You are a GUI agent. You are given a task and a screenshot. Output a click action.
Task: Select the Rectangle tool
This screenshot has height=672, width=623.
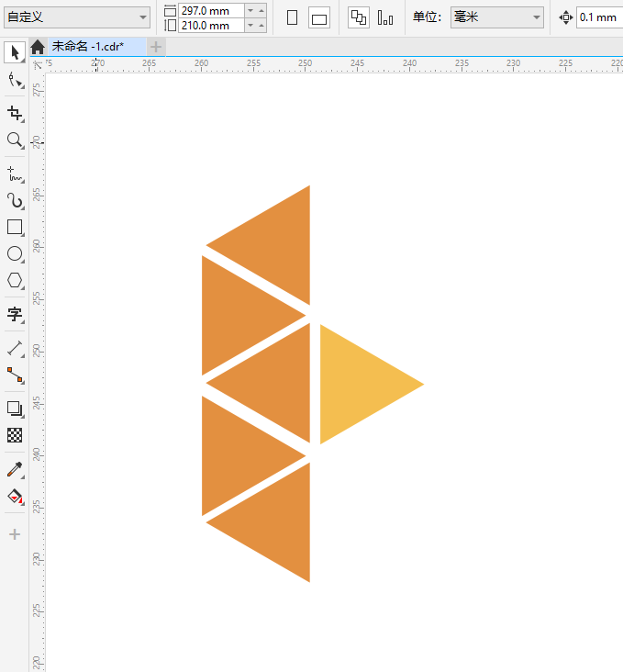coord(15,227)
